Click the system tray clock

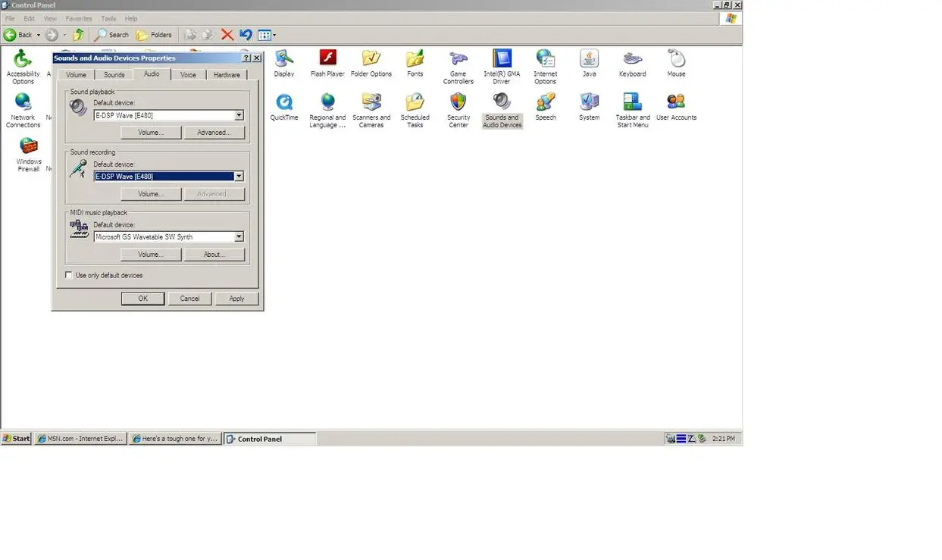click(723, 439)
